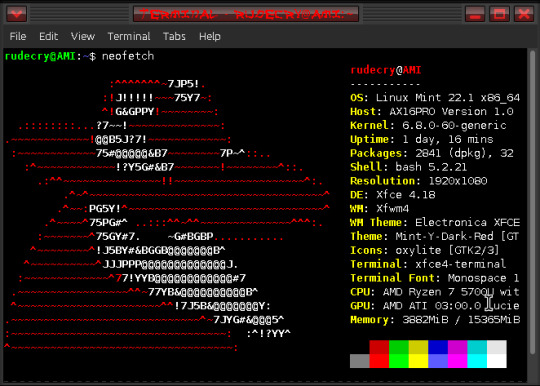Open the Help menu
Screen dimensions: 540x386
(210, 36)
